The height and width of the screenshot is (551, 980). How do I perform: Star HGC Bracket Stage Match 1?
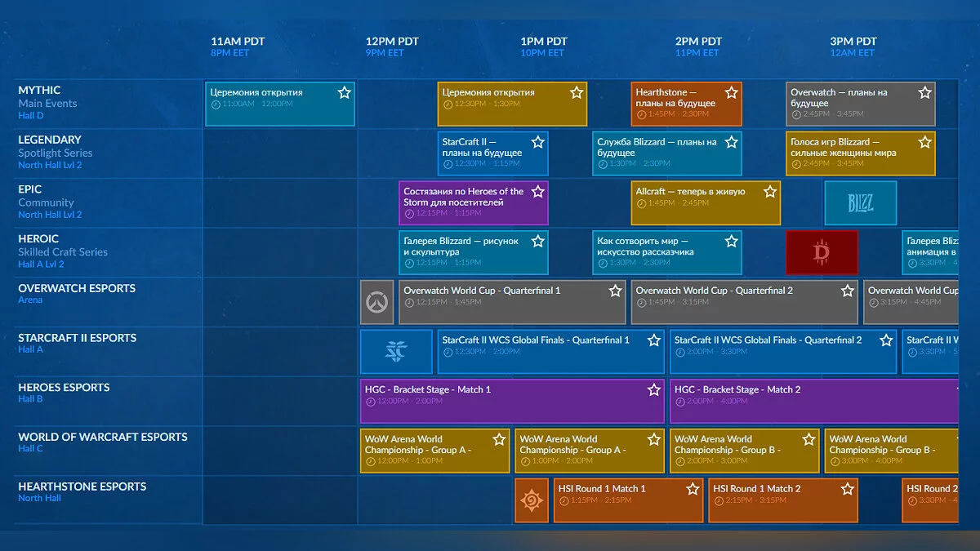654,390
